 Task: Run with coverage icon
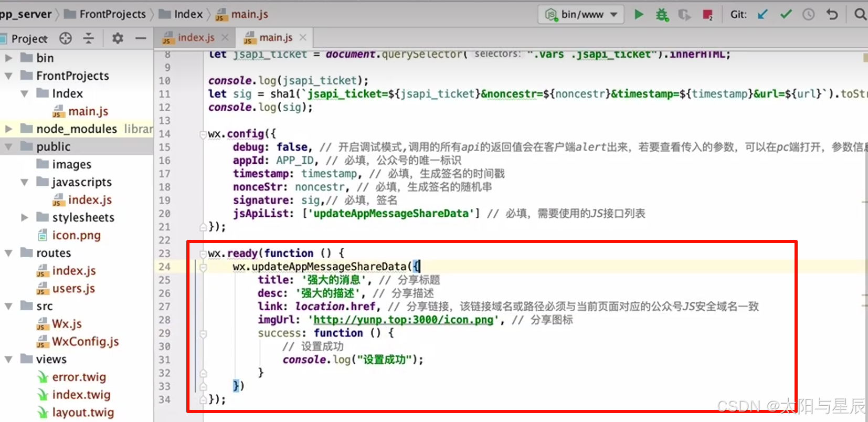pos(684,14)
